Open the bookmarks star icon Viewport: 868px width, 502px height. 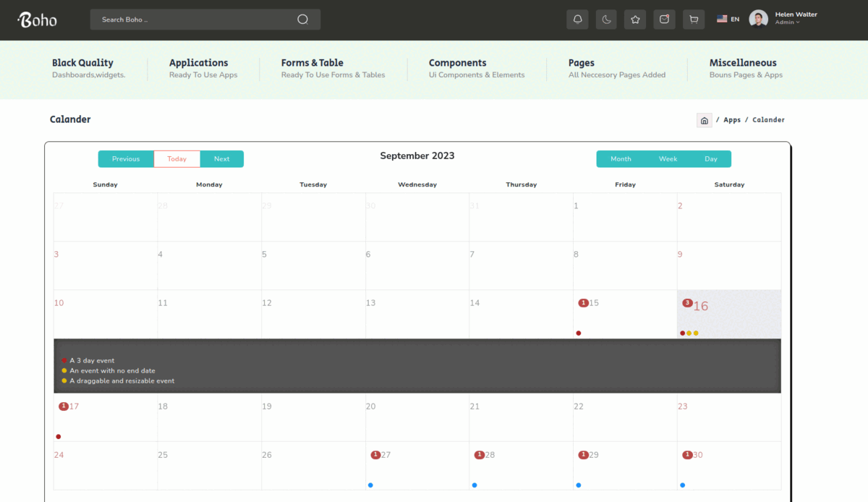(635, 20)
